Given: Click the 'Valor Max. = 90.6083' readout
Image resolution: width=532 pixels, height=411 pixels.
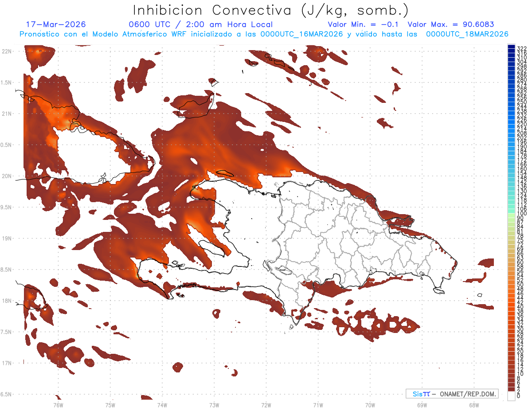Looking at the screenshot, I should coord(451,24).
